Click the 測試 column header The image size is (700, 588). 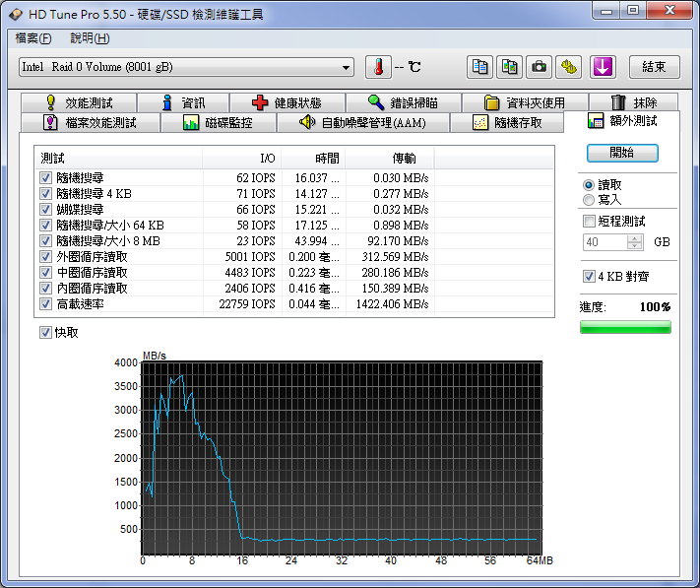tap(119, 158)
